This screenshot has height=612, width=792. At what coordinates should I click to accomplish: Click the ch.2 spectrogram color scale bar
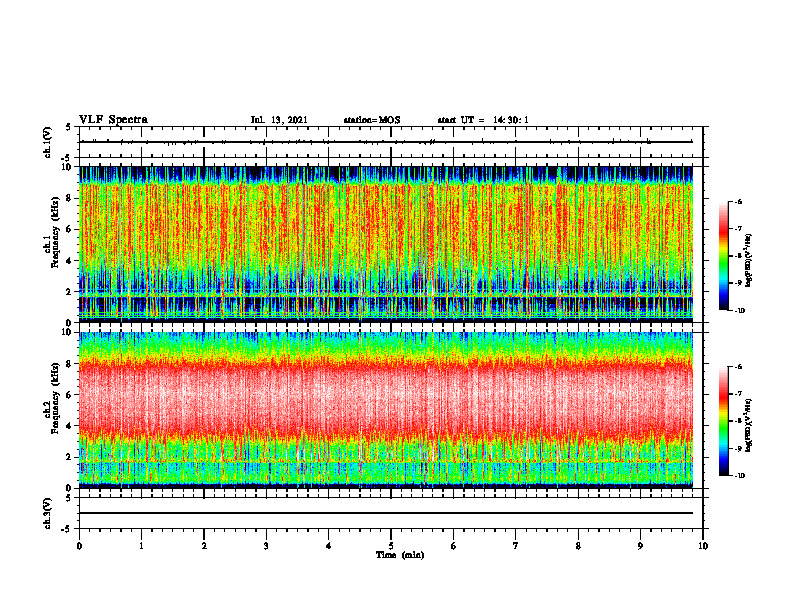coord(724,421)
